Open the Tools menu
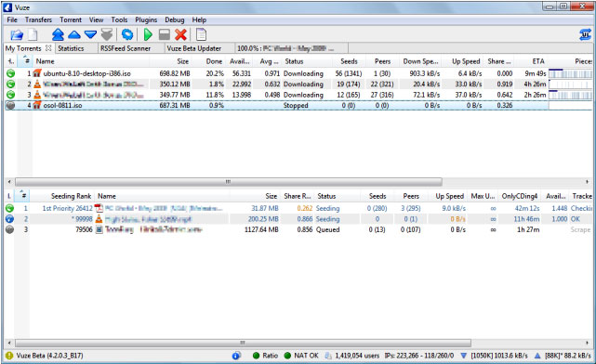 [119, 19]
